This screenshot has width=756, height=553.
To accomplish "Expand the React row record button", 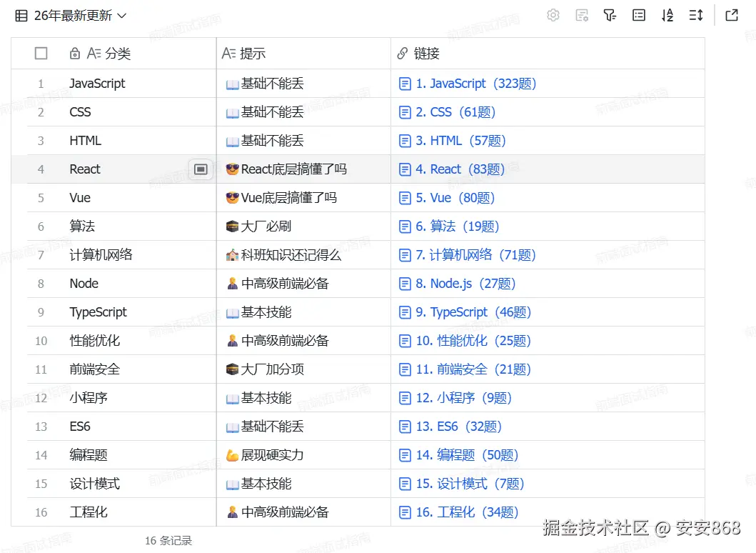I will [201, 169].
